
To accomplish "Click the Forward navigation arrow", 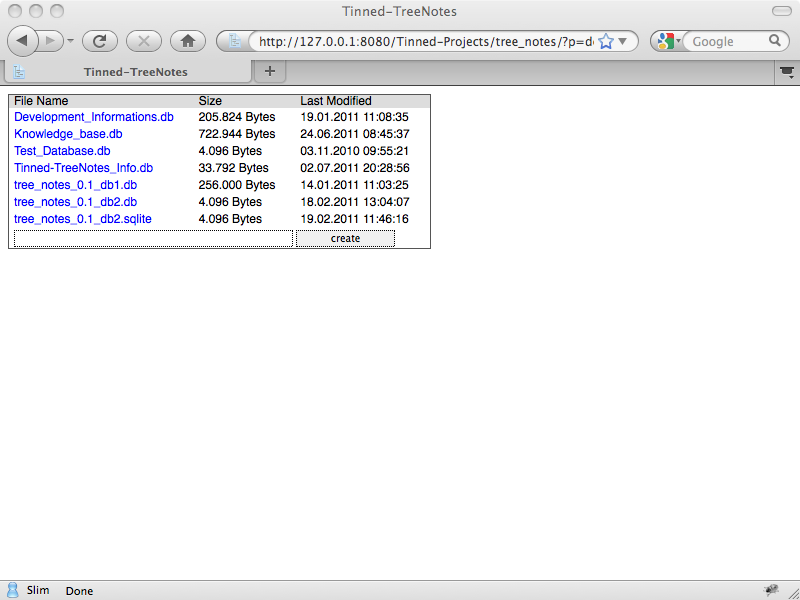I will tap(51, 41).
